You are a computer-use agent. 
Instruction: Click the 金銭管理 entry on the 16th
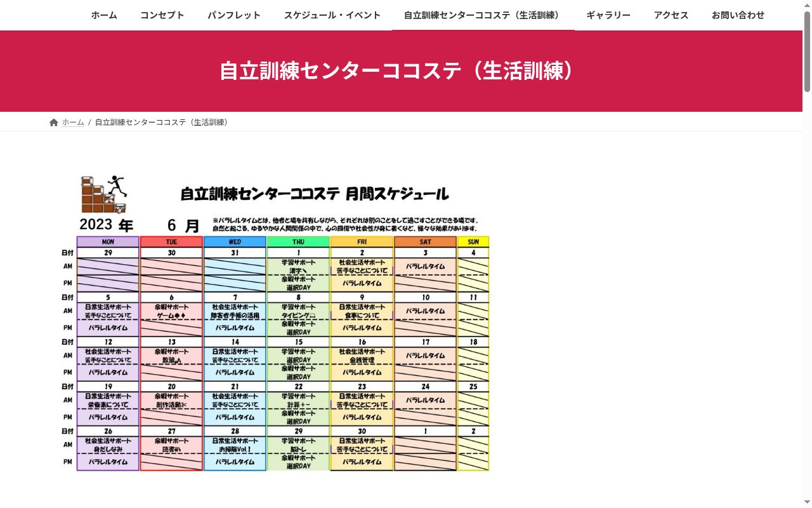coord(362,360)
